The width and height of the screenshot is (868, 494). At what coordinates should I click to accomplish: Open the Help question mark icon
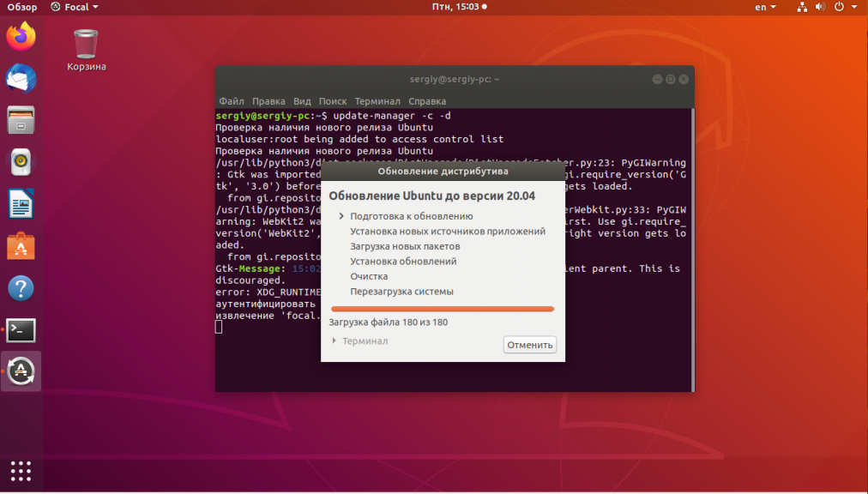click(x=21, y=288)
